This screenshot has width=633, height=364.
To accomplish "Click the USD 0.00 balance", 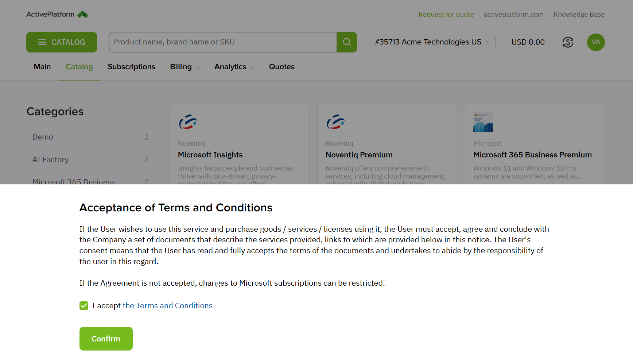I will (x=528, y=42).
